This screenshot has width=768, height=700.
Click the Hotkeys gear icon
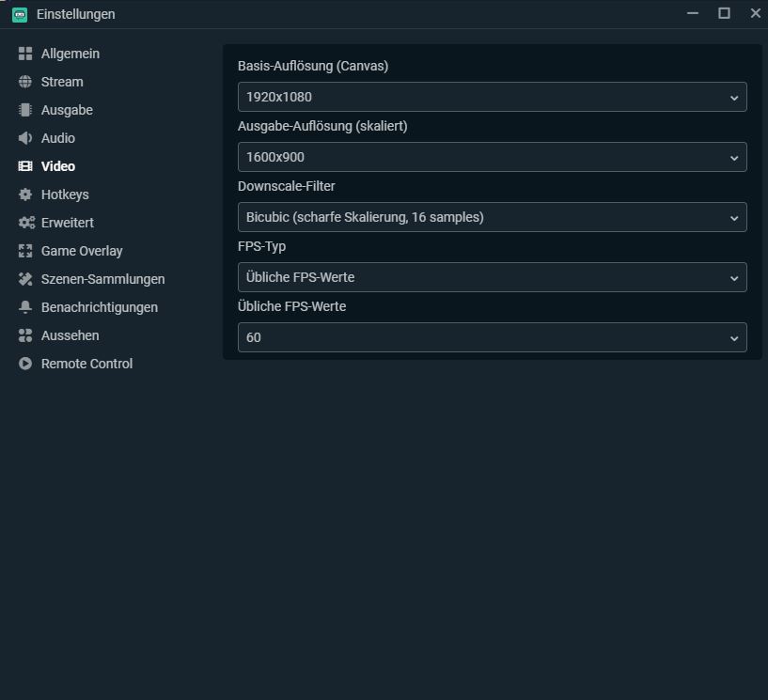tap(25, 194)
